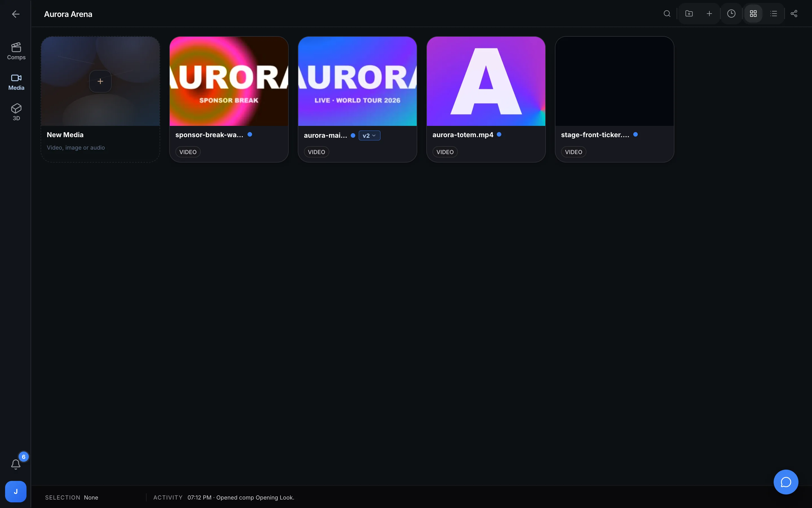Click the blue status dot beside aurora-mai...
Viewport: 812px width, 508px height.
(353, 135)
